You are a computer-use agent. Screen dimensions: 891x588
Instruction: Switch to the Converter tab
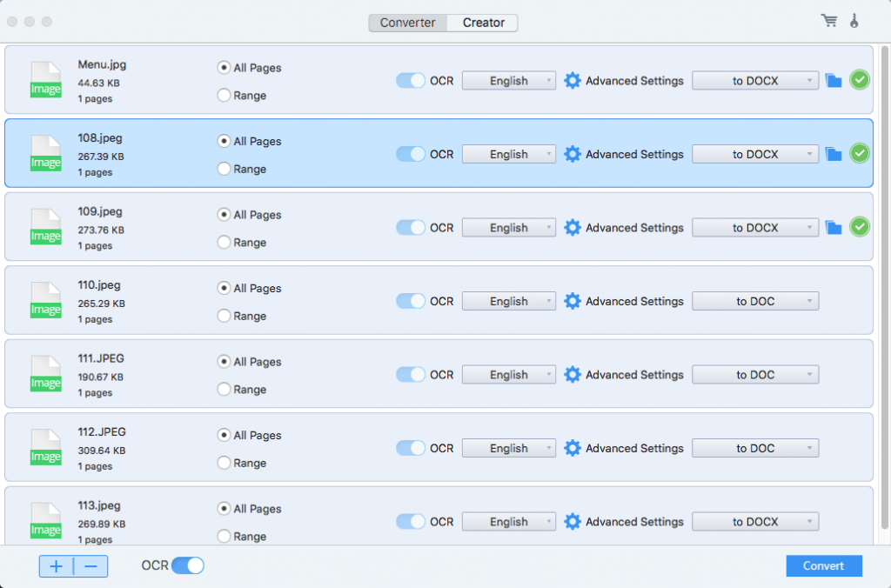tap(407, 23)
